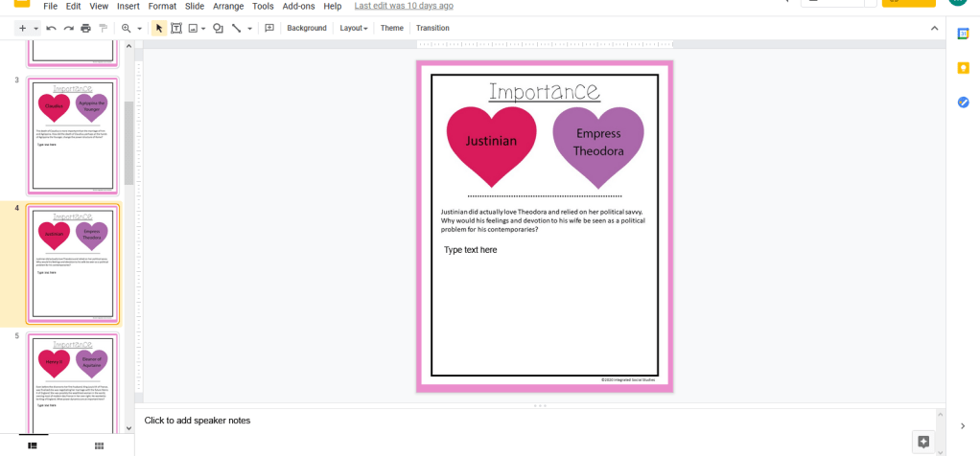The height and width of the screenshot is (456, 980).
Task: Select the Shape tool
Action: point(218,29)
